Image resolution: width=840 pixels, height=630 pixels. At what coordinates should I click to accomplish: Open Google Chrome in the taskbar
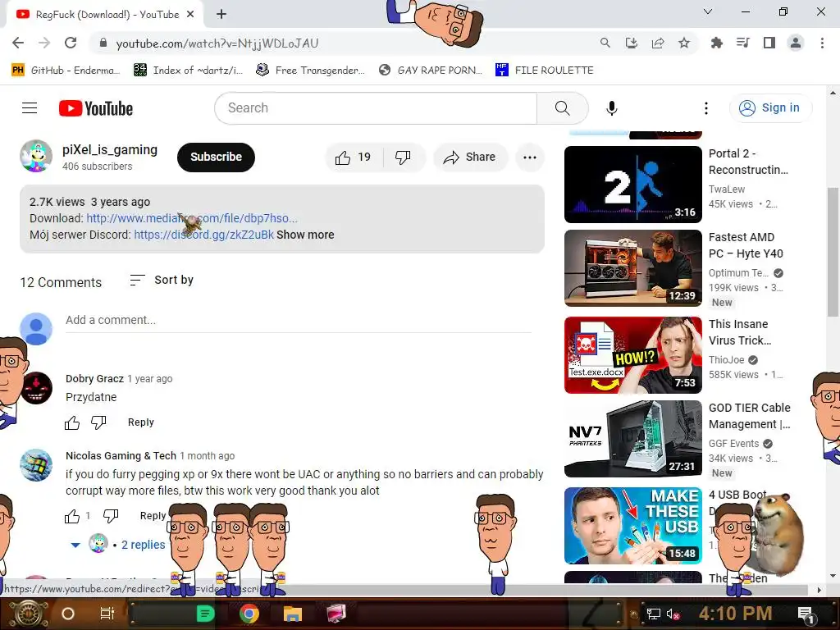click(249, 614)
